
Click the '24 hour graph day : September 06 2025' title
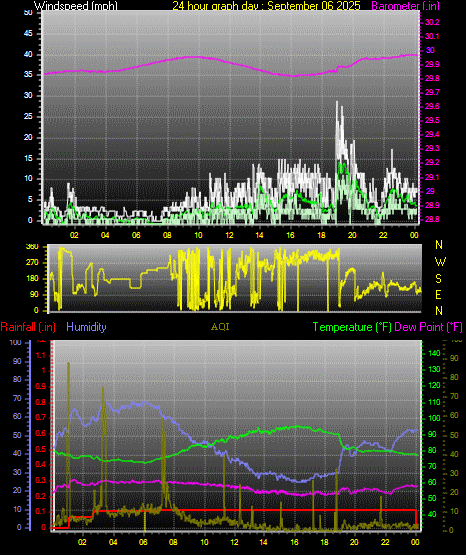pyautogui.click(x=266, y=6)
